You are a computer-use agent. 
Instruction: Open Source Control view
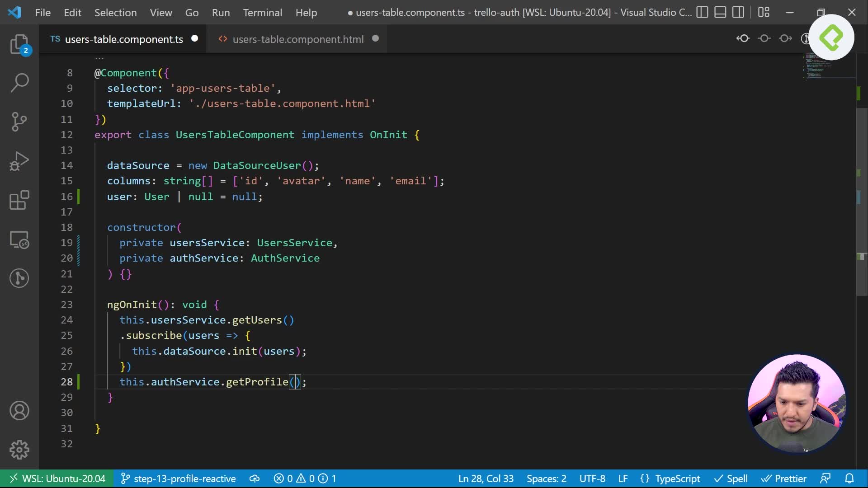19,122
